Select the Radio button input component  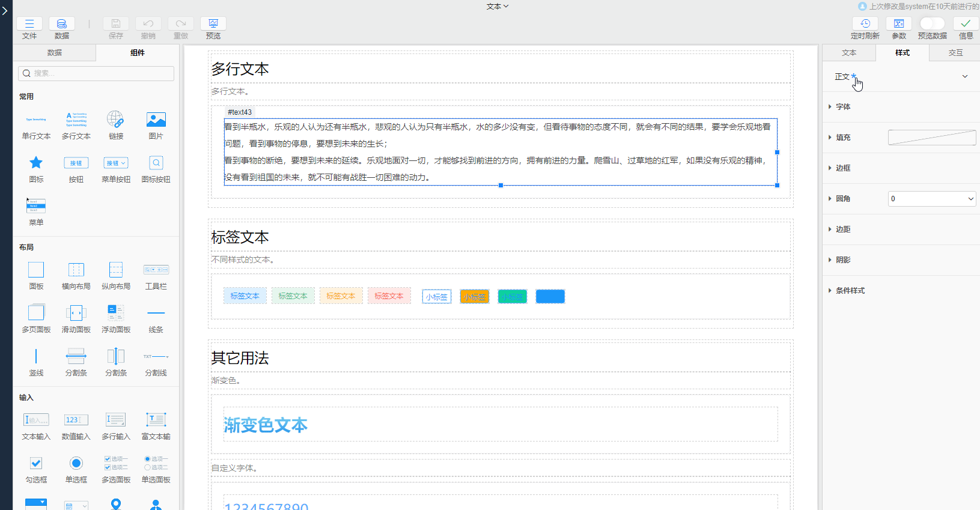(76, 463)
